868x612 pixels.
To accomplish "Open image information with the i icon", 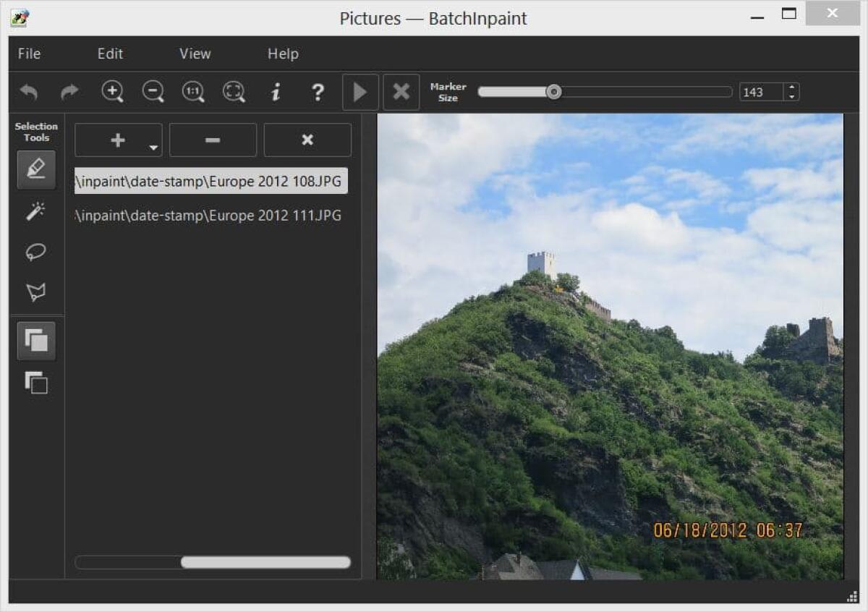I will point(275,92).
